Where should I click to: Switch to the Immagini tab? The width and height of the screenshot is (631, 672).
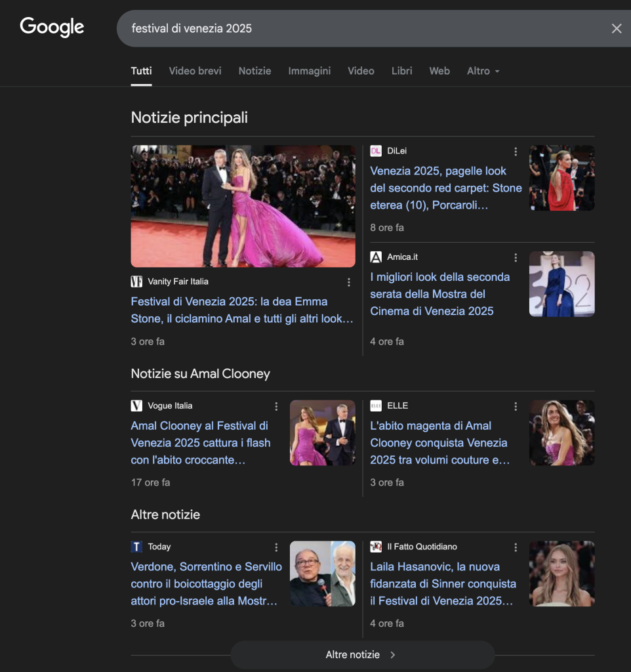point(309,71)
